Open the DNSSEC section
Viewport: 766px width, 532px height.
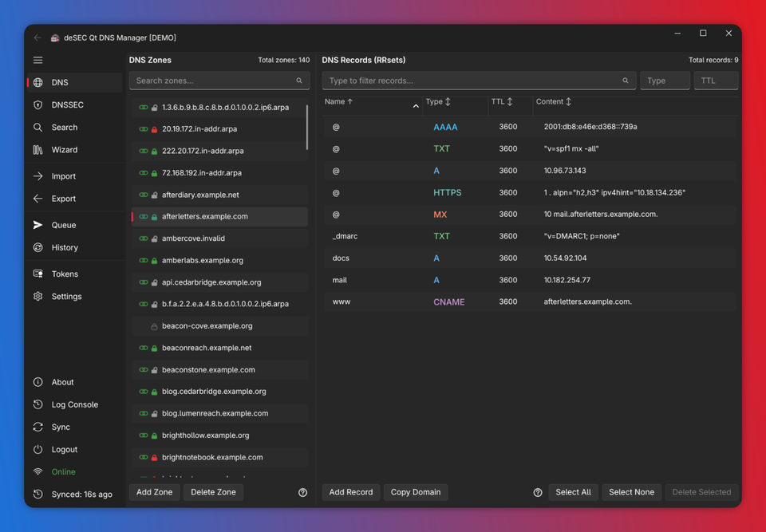point(74,105)
